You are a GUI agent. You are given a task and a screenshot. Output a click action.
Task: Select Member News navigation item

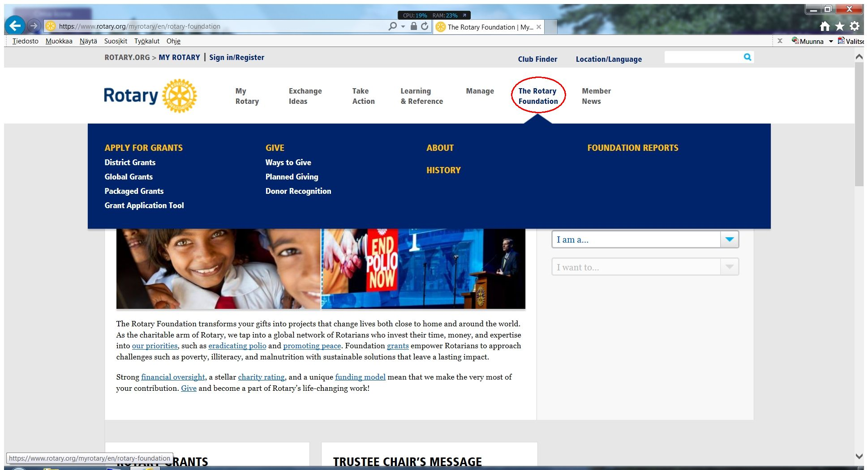[x=596, y=96]
